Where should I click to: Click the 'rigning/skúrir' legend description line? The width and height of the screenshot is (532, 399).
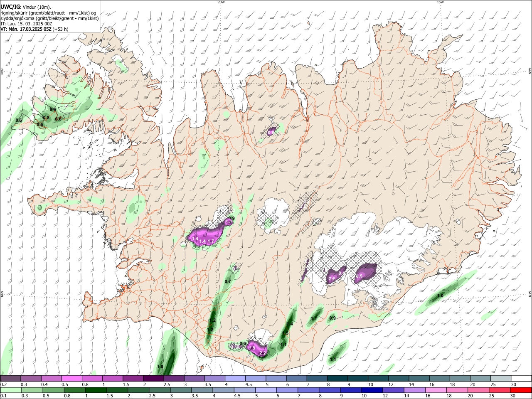coord(48,13)
